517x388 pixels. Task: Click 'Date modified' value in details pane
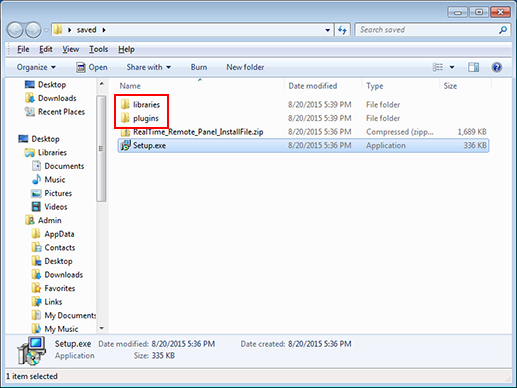(183, 344)
